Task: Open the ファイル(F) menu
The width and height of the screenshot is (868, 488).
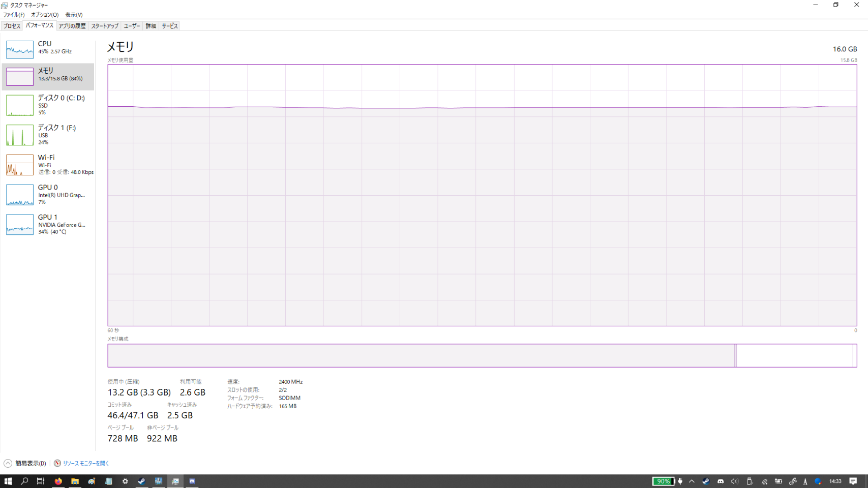Action: click(14, 15)
